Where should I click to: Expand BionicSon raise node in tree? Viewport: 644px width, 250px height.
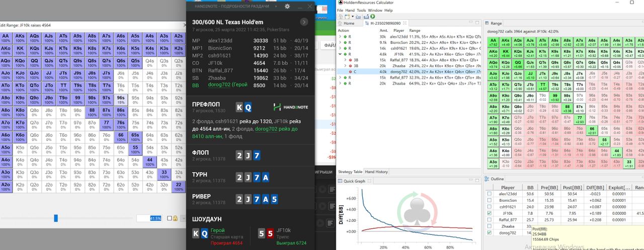340,42
